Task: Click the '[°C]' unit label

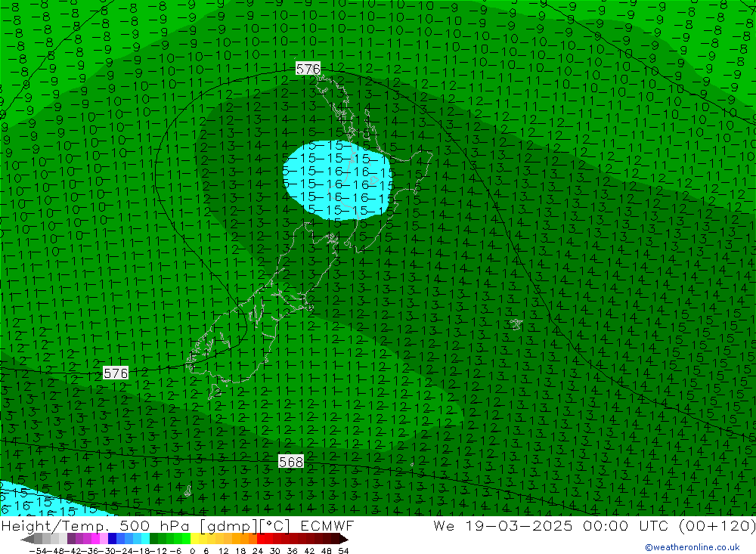Action: (274, 525)
